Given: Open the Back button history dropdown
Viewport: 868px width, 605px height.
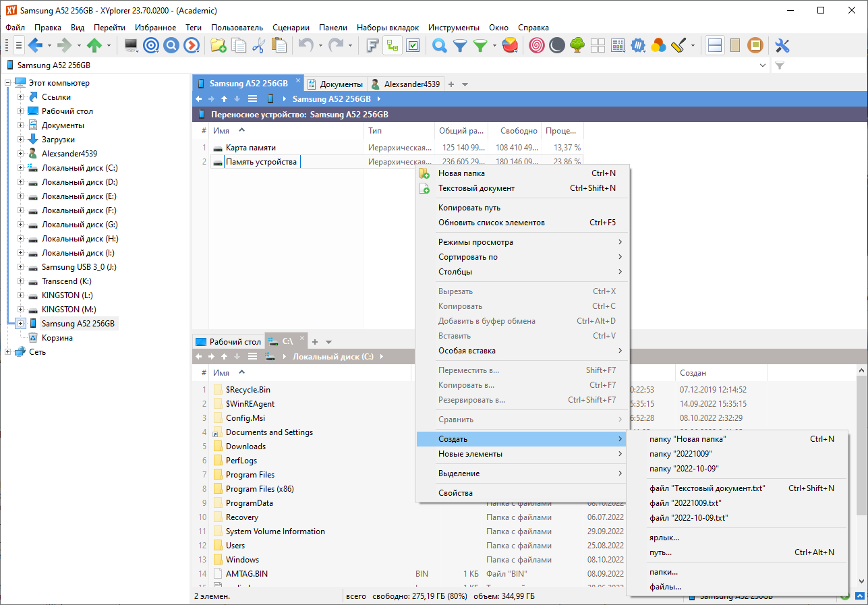Looking at the screenshot, I should click(x=50, y=45).
